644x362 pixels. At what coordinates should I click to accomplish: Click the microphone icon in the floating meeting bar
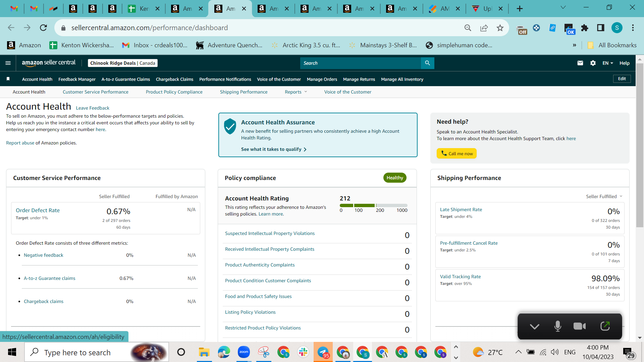click(557, 326)
